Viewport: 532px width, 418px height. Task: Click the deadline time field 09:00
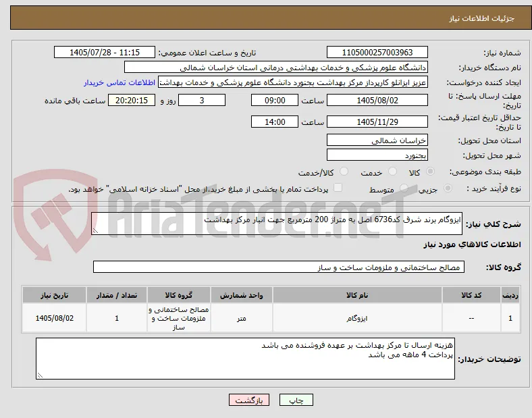pos(275,100)
